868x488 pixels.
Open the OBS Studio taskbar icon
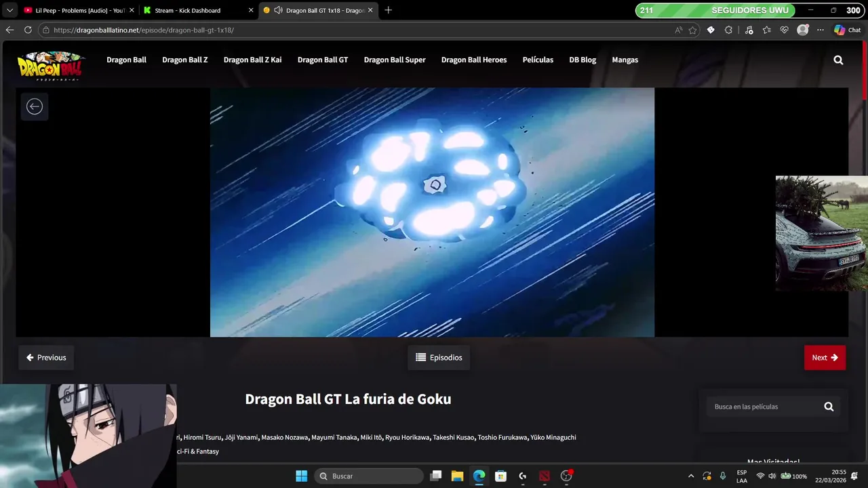(x=566, y=476)
